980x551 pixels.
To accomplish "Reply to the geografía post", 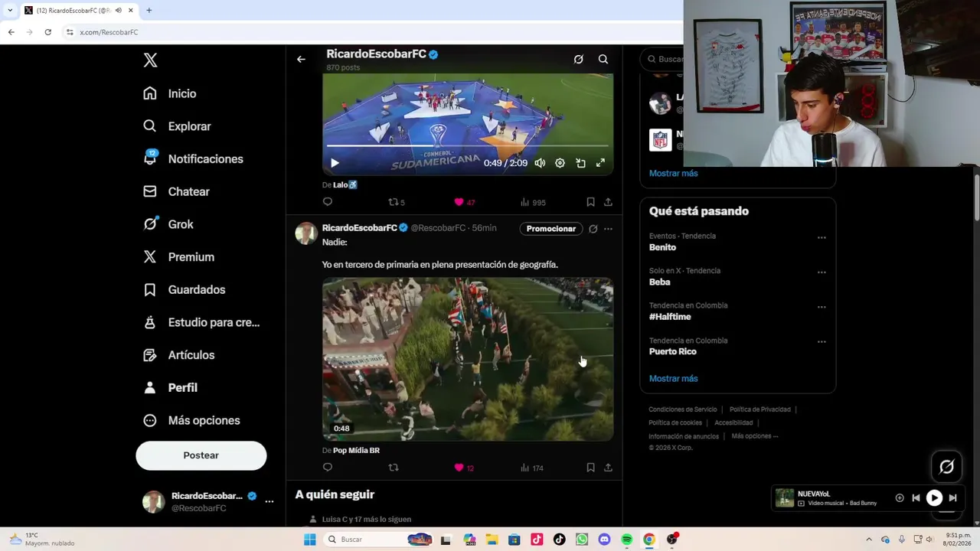I will (x=328, y=468).
